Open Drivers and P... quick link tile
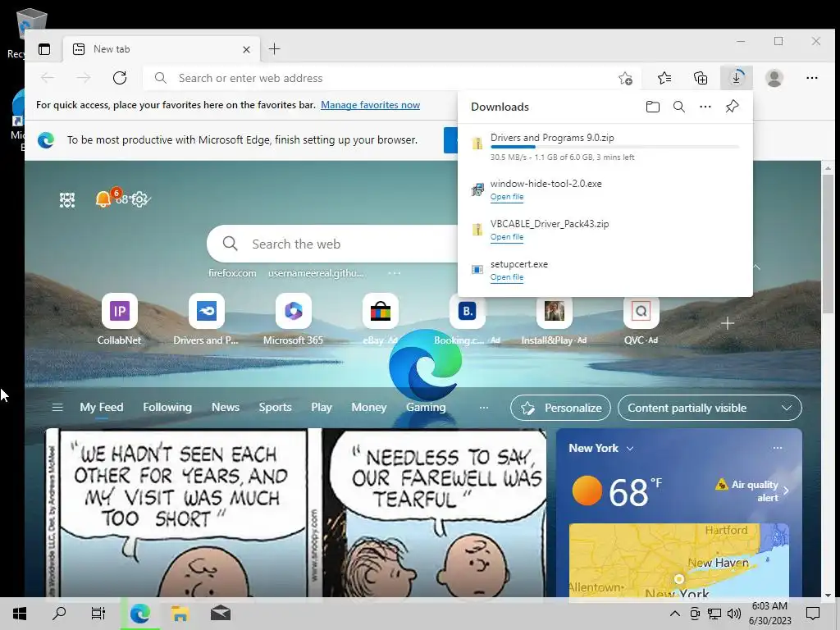The image size is (840, 630). pos(206,319)
